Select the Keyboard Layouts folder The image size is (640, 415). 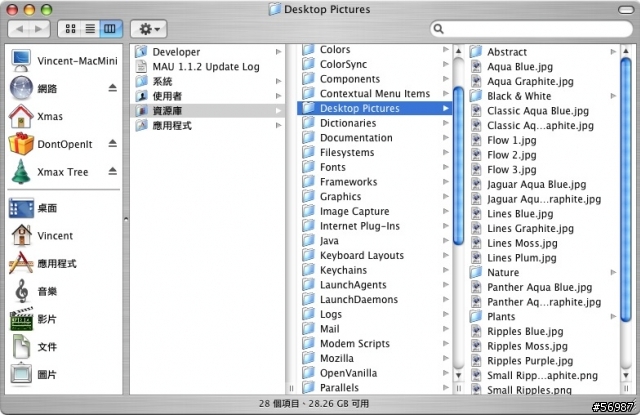(x=375, y=255)
